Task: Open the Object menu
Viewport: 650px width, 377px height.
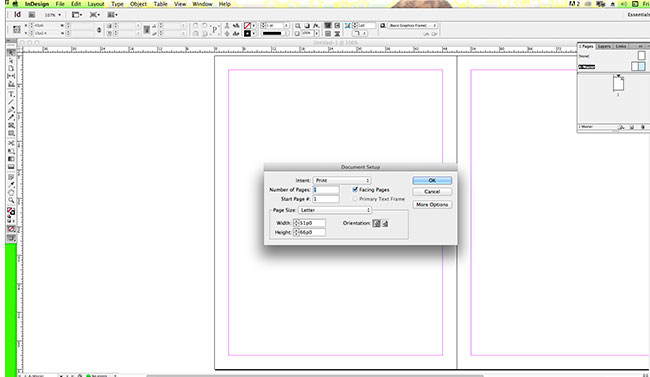Action: click(138, 4)
